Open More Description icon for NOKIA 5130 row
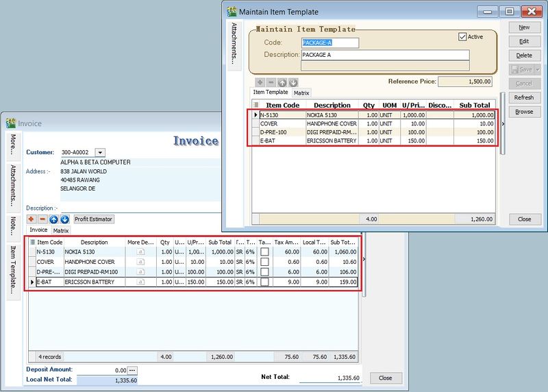Screen dimensions: 548x392 [x=140, y=252]
